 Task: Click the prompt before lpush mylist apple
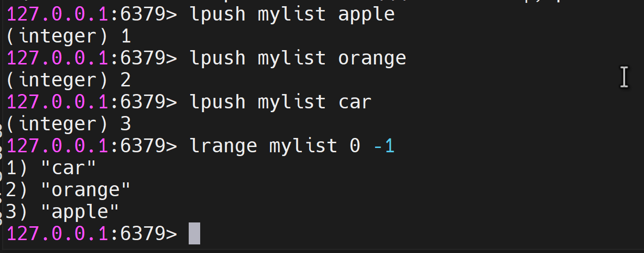[92, 14]
